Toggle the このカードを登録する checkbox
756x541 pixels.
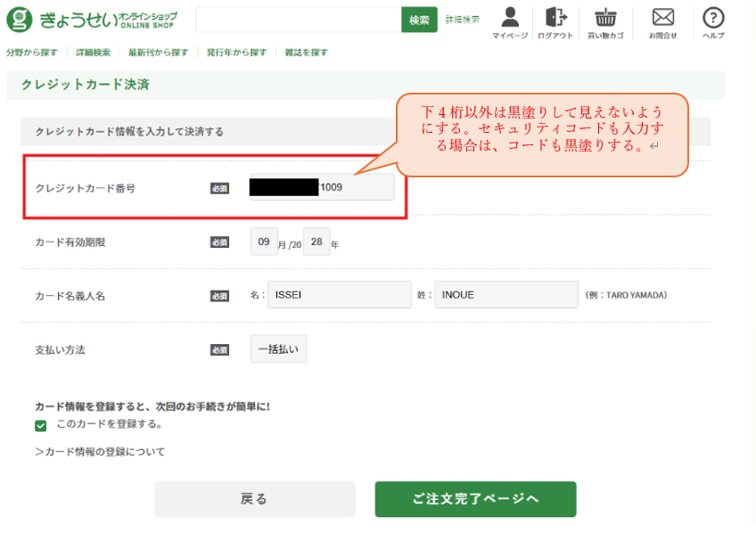[40, 426]
